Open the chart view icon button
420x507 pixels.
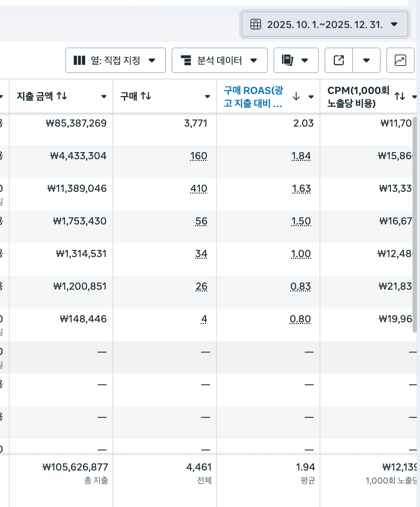[x=400, y=60]
